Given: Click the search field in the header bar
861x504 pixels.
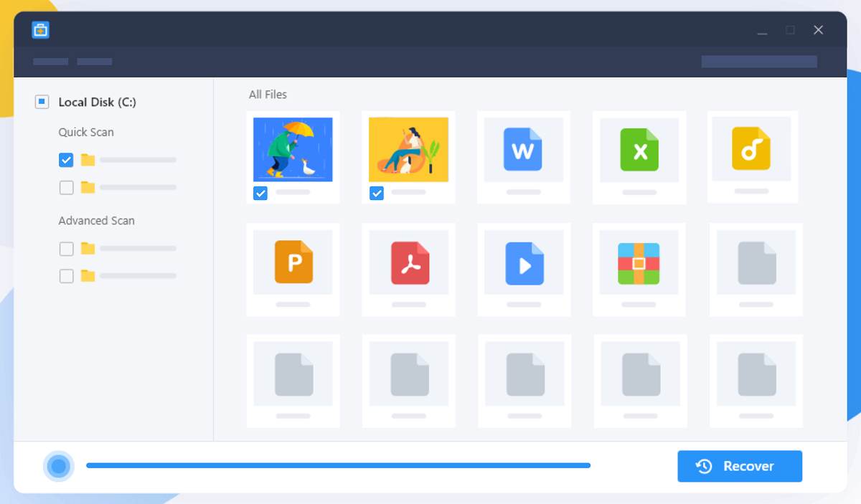Looking at the screenshot, I should click(x=759, y=62).
